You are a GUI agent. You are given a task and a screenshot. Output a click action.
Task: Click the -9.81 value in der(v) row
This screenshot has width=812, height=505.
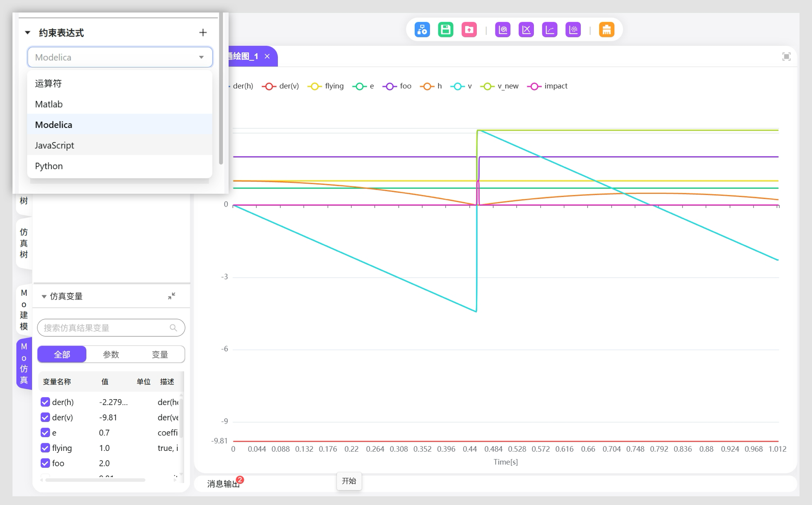click(x=108, y=417)
